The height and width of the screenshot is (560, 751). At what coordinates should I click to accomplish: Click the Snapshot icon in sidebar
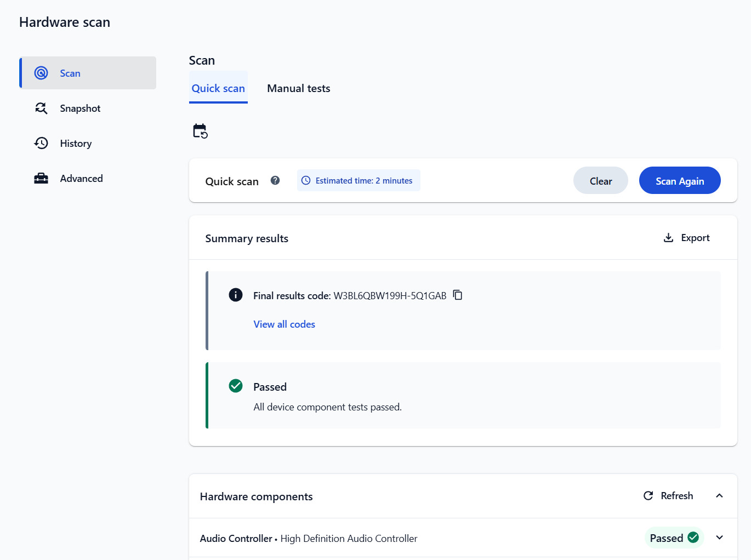(41, 108)
